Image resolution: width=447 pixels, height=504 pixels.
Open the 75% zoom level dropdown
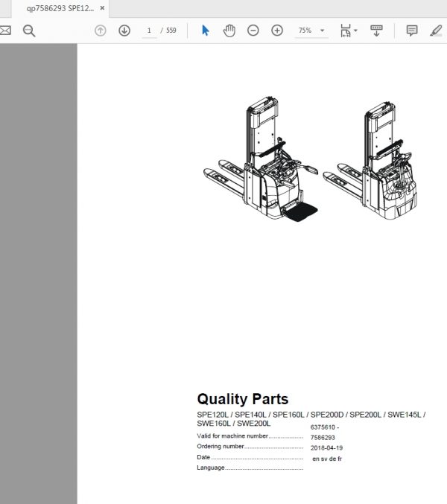pyautogui.click(x=311, y=31)
